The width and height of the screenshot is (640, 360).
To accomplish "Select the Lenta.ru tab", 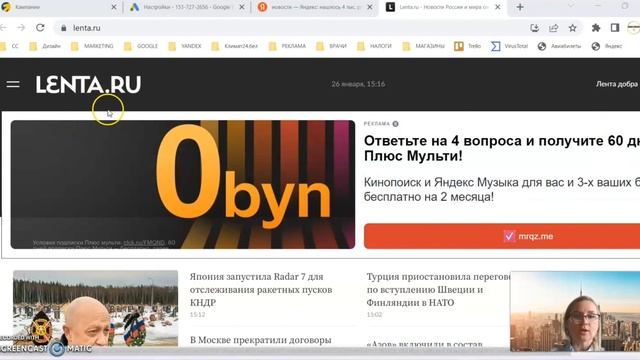I will point(443,7).
